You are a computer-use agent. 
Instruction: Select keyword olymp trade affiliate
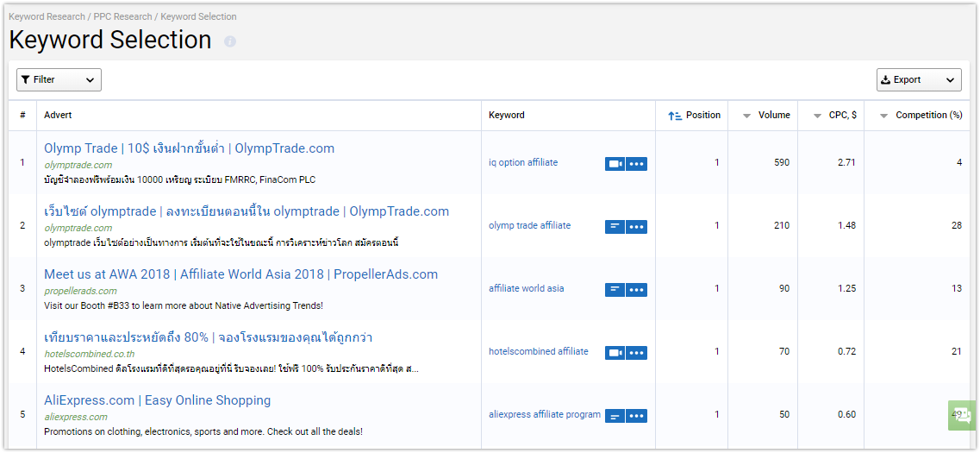pos(529,225)
